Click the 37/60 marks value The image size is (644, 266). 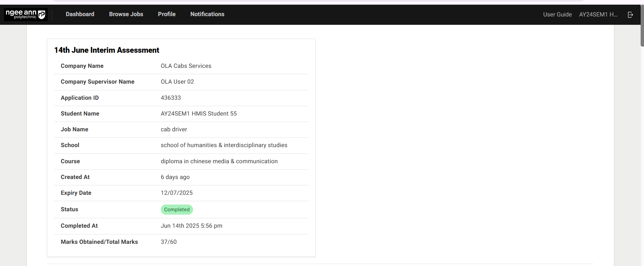[x=169, y=242]
